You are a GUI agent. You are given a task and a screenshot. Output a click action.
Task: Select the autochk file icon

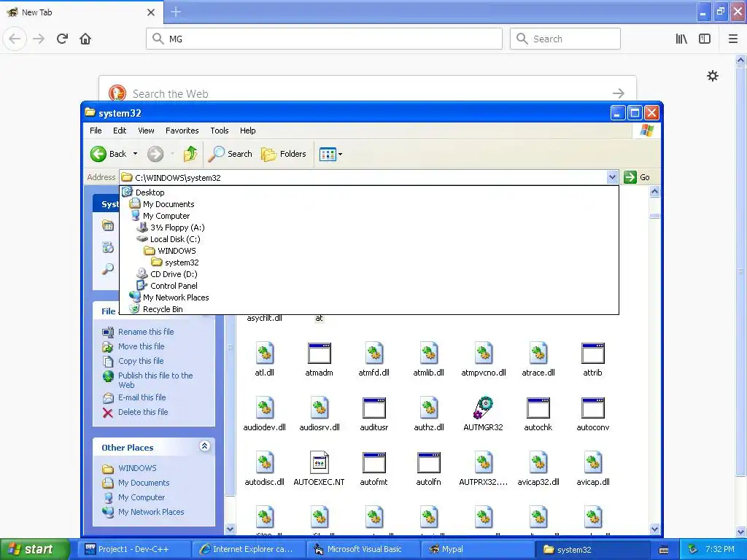pos(538,408)
